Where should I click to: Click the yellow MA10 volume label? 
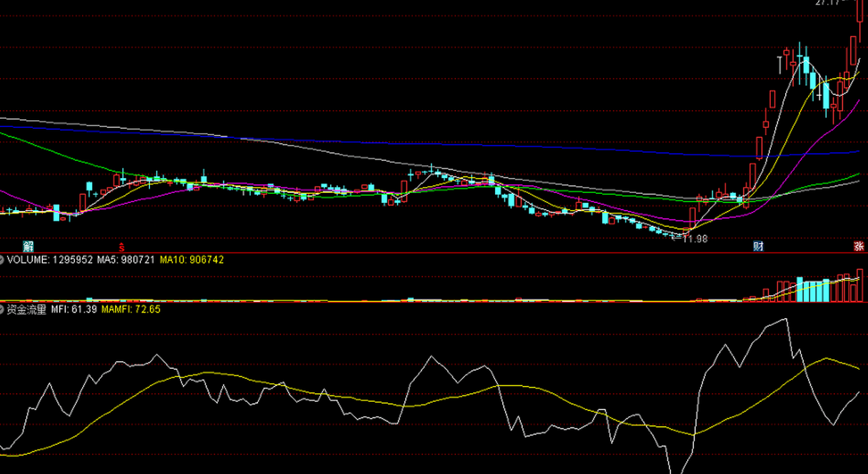point(191,260)
